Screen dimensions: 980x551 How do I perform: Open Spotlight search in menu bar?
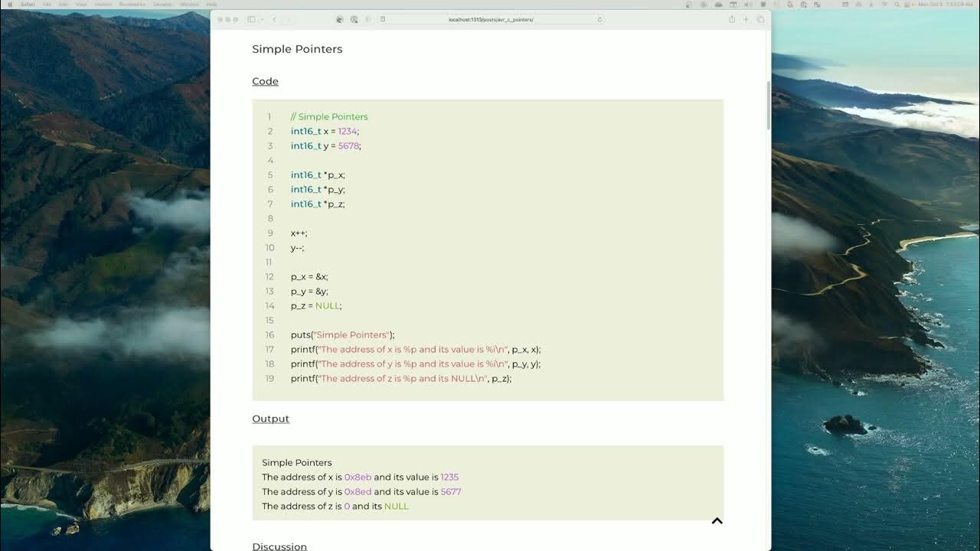896,4
